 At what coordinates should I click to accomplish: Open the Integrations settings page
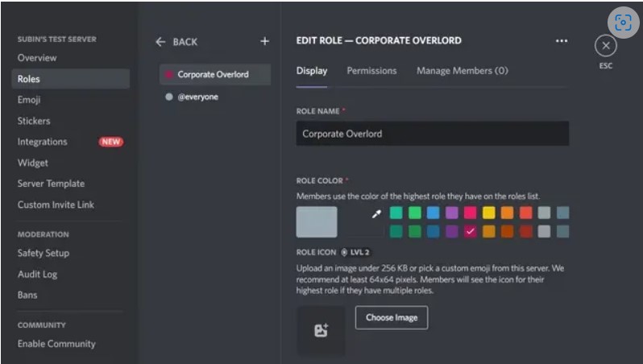(x=43, y=142)
